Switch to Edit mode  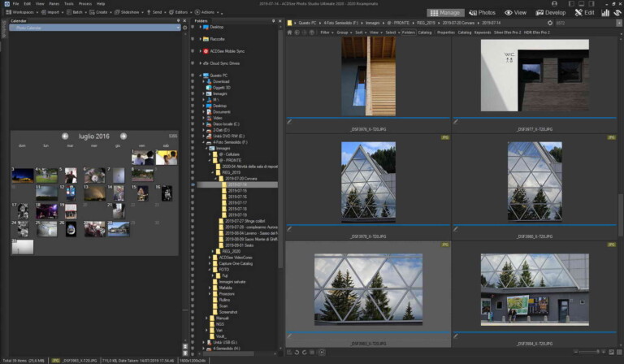pos(584,13)
